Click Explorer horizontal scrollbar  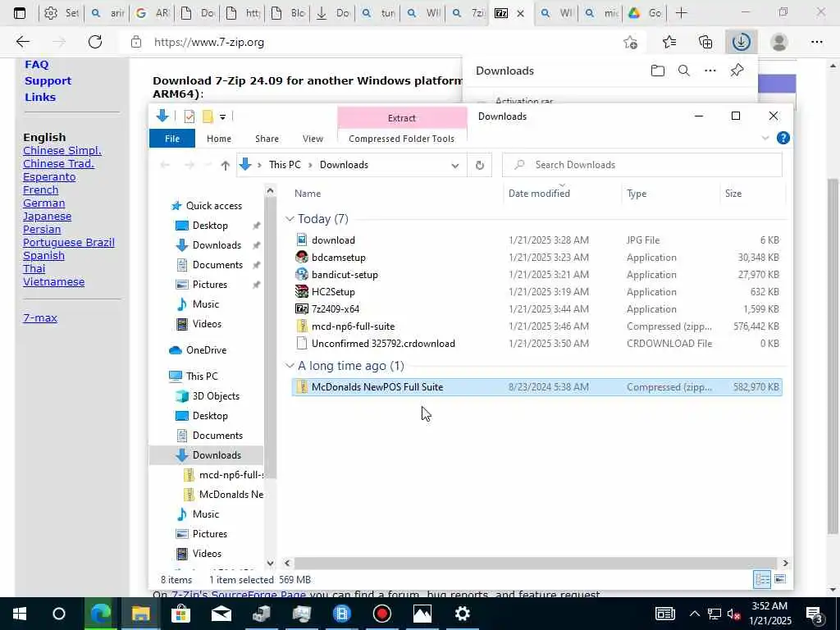(536, 563)
